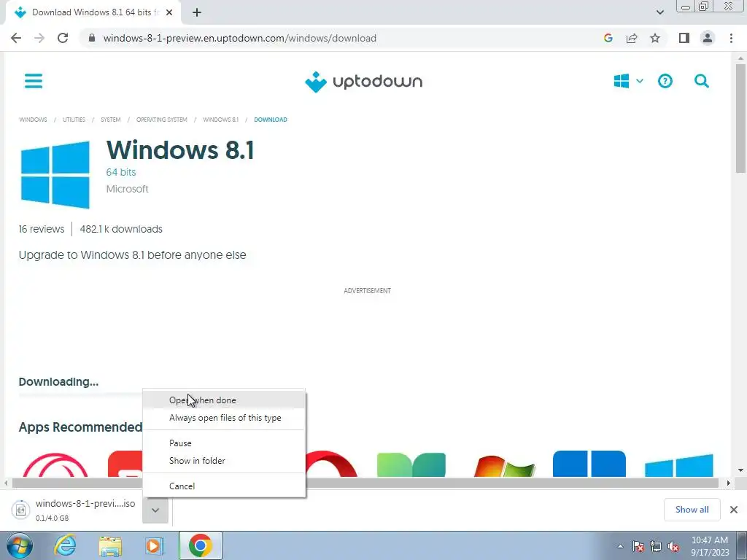Open the taskbar clock 10:47 AM
747x560 pixels.
click(x=710, y=546)
